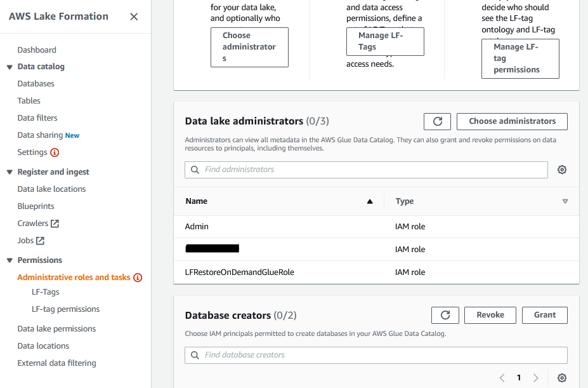
Task: Open Blueprints page
Action: (x=36, y=206)
